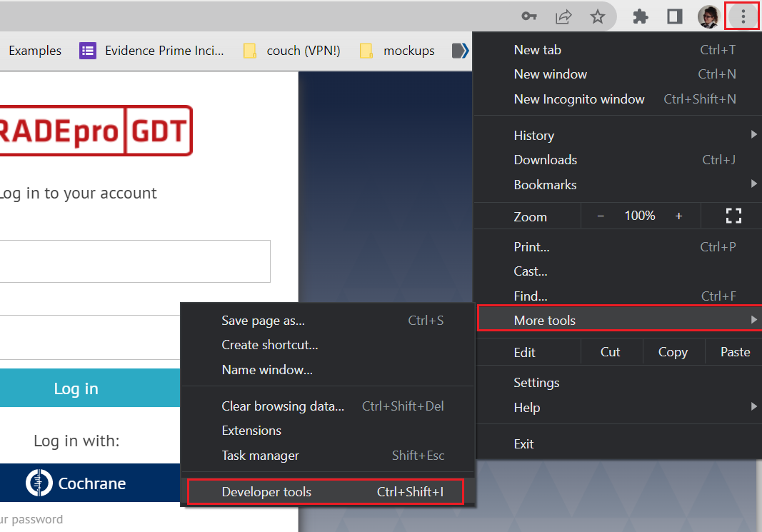Open the side panel icon

click(x=674, y=16)
